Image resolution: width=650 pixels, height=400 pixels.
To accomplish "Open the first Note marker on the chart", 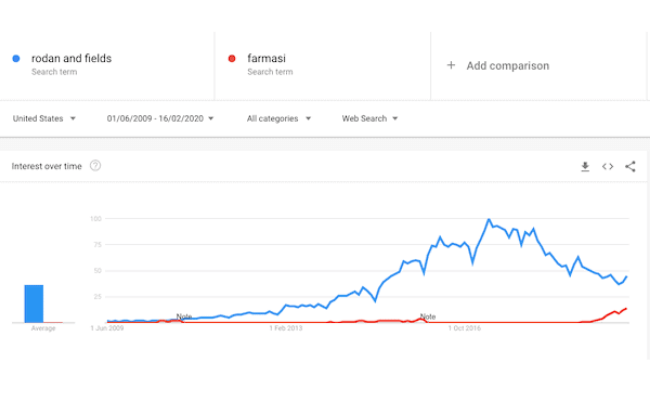I will point(184,317).
